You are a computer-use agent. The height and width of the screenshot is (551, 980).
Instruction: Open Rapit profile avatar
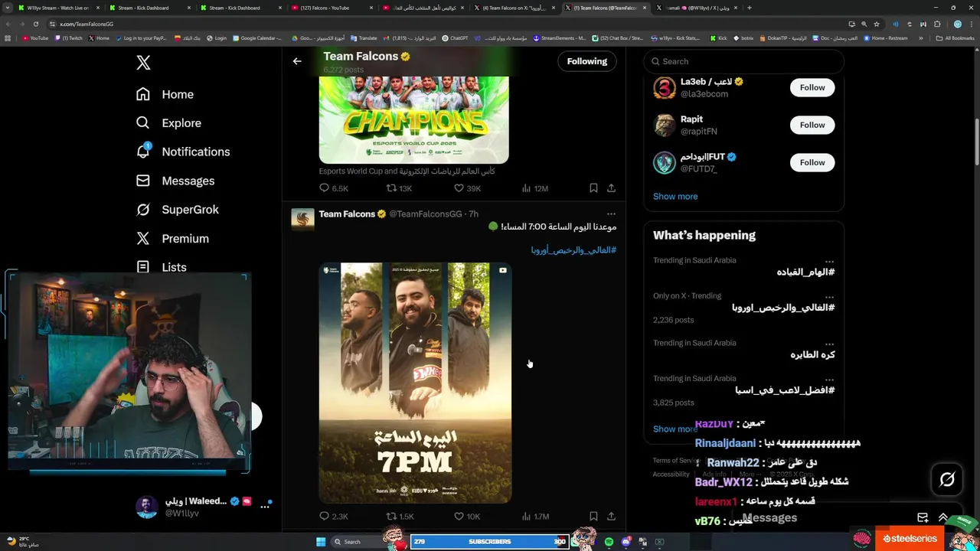(665, 125)
